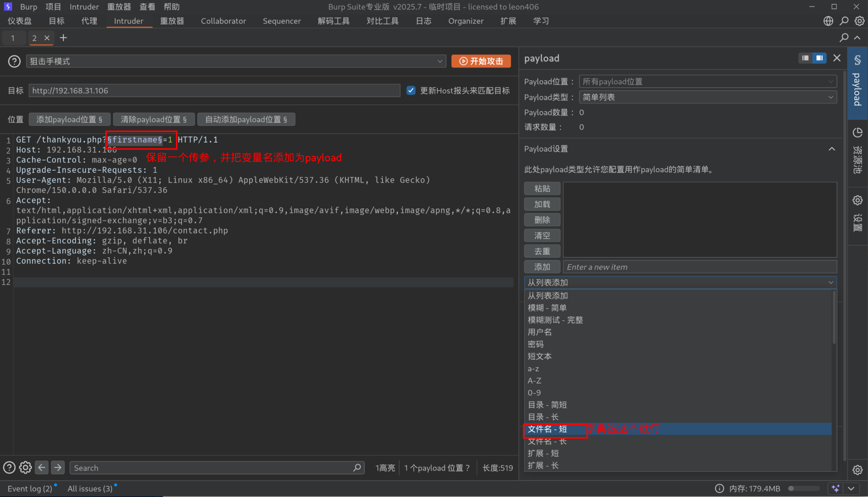Click 清除payload位置 § button
Screen dimensions: 868x497
pyautogui.click(x=154, y=119)
